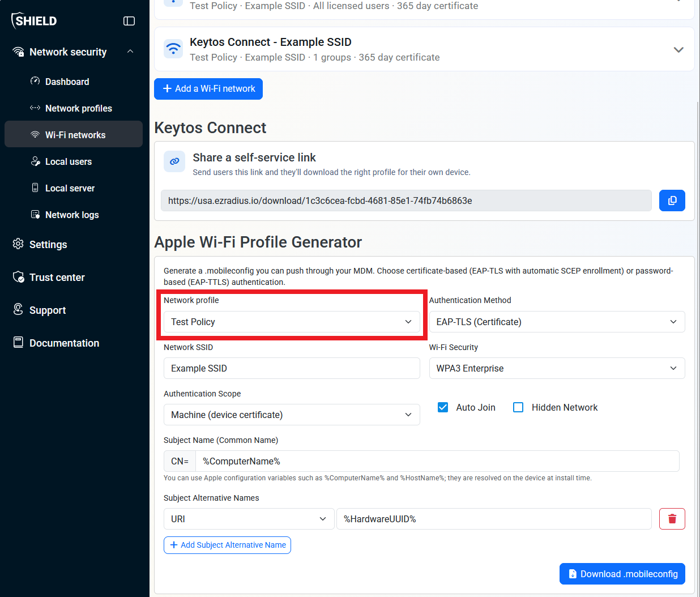Screen dimensions: 700x597
Task: Click Add a Wi-Fi network button
Action: [x=208, y=89]
